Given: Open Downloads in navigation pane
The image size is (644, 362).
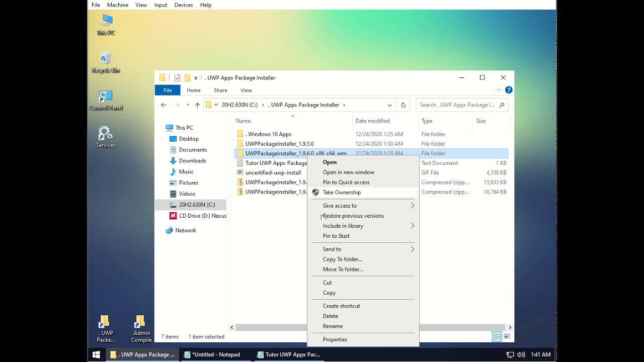Looking at the screenshot, I should (192, 161).
